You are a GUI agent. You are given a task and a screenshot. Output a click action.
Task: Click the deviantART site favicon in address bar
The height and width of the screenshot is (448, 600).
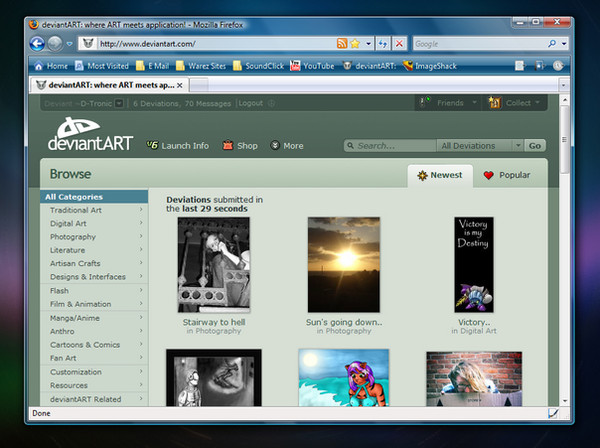(88, 44)
